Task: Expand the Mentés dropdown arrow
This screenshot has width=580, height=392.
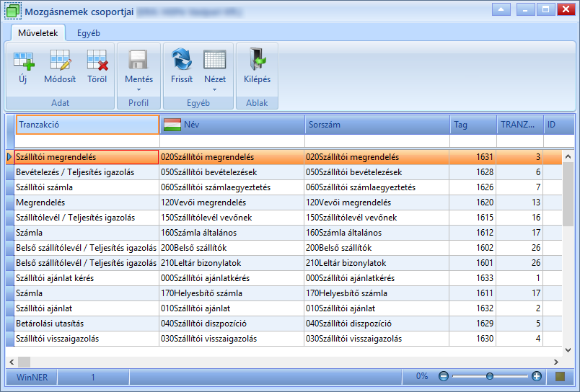Action: (x=139, y=90)
